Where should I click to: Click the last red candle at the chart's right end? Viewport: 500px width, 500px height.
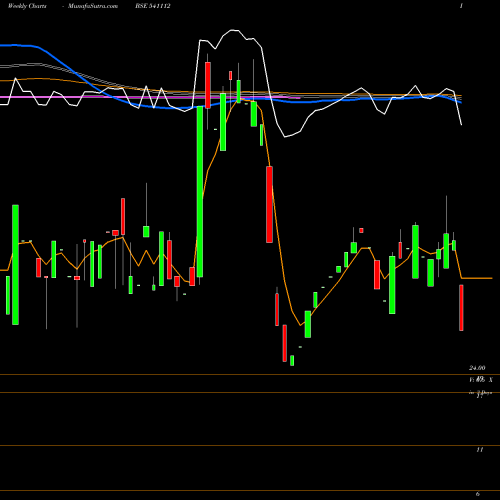[461, 307]
